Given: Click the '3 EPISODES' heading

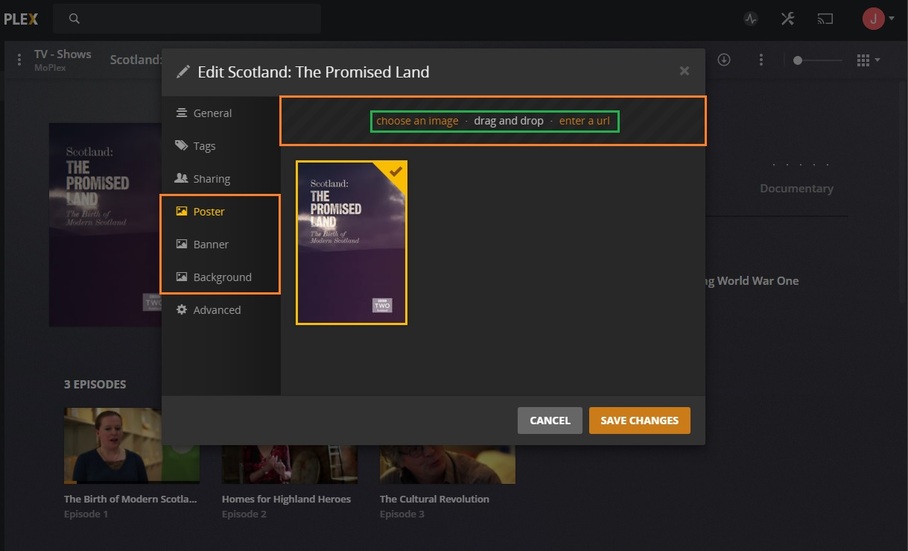Looking at the screenshot, I should (95, 384).
